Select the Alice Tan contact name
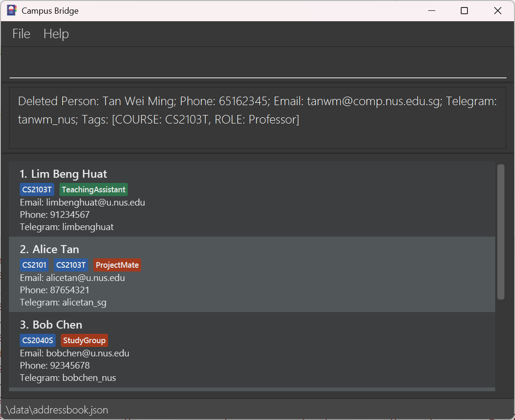The image size is (515, 420). 49,249
